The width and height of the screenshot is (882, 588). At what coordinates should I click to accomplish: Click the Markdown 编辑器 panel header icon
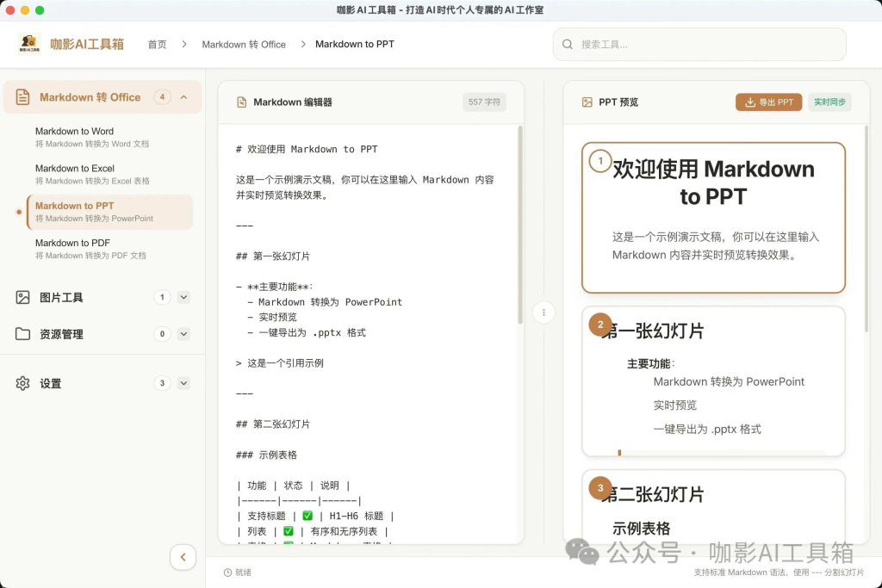coord(241,102)
